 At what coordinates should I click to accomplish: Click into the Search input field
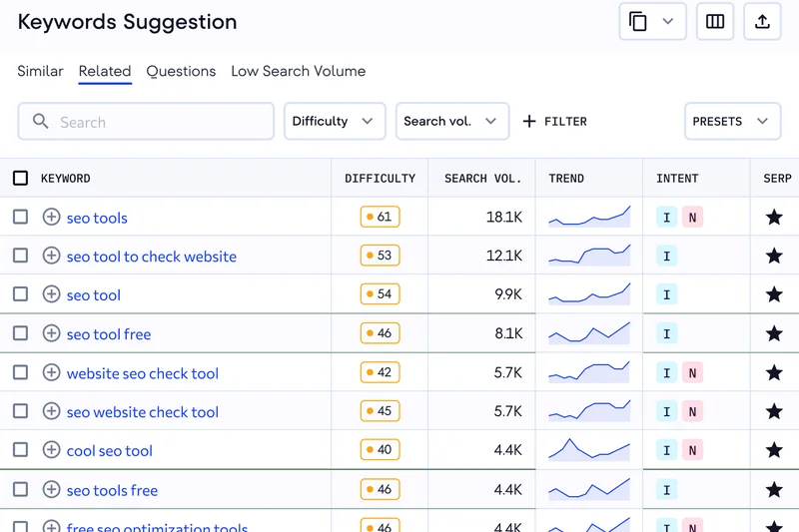click(x=146, y=121)
